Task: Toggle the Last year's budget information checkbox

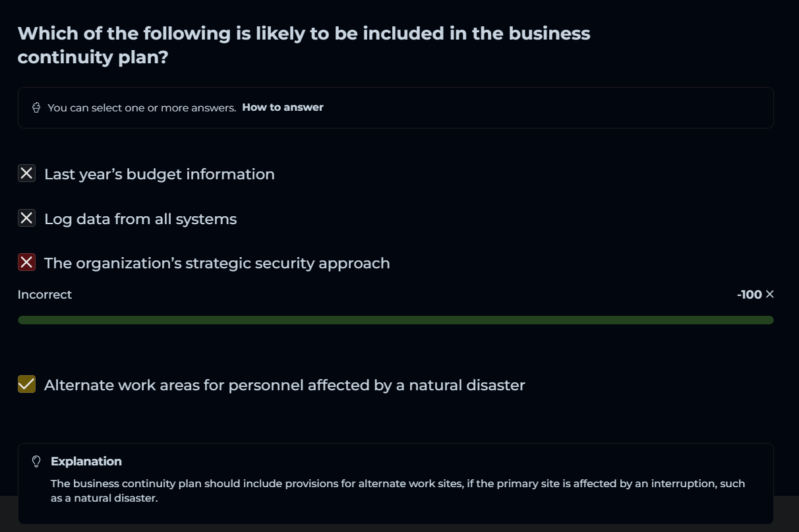Action: pyautogui.click(x=26, y=174)
